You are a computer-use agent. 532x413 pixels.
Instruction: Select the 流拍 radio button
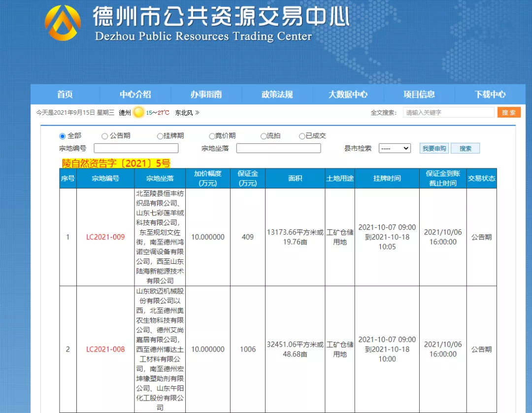click(263, 136)
